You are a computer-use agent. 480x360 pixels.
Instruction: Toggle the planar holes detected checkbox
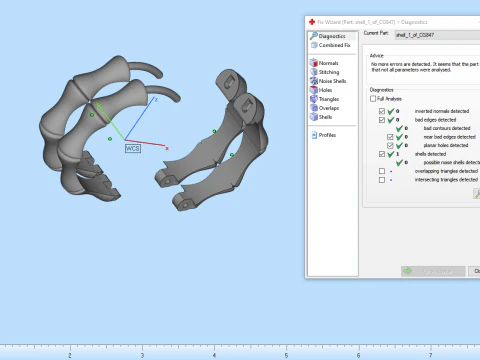[x=390, y=145]
